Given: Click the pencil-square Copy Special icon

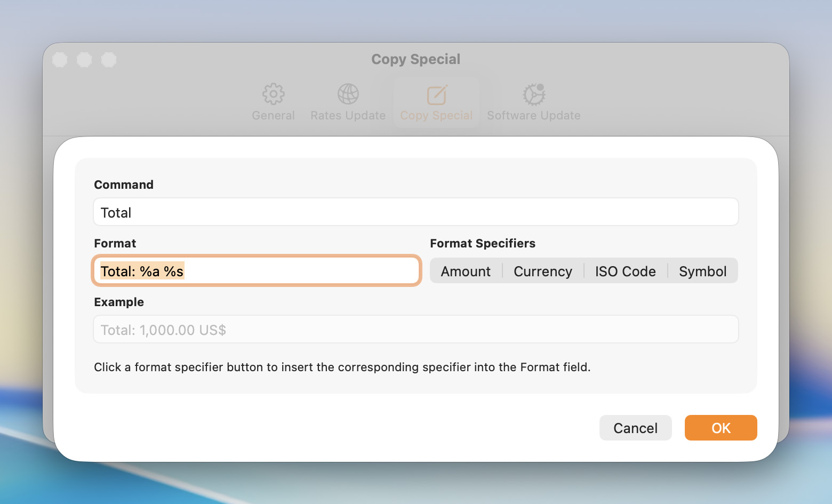Looking at the screenshot, I should [436, 94].
